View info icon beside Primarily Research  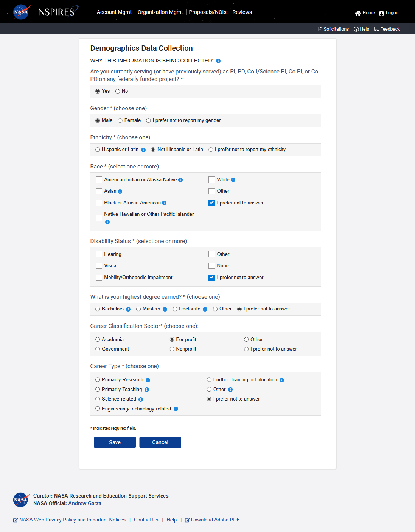point(148,380)
